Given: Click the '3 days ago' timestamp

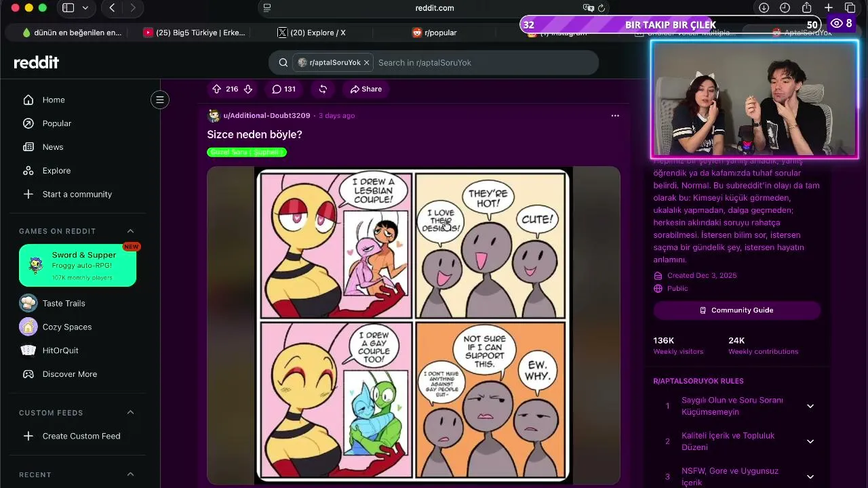Looking at the screenshot, I should click(336, 116).
